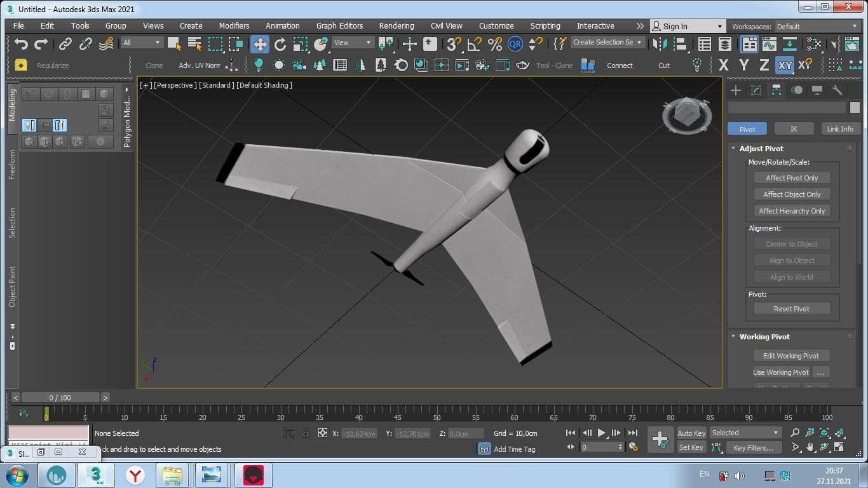Click the Pan View hand icon
Screen dimensions: 868x488
[810, 447]
